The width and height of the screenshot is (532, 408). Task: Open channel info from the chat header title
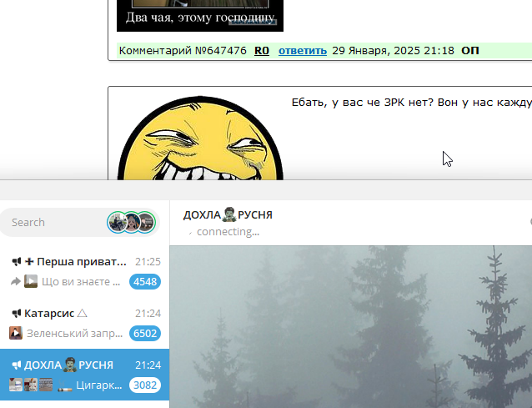(x=228, y=215)
